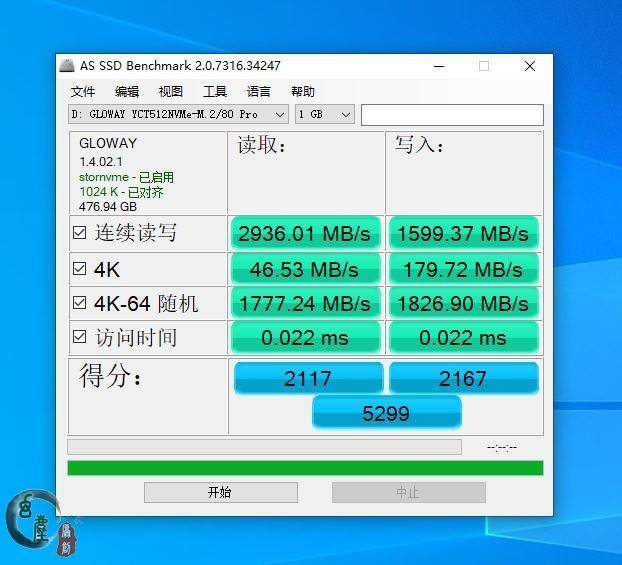Click the 179.72 MB/s 4K write result
The image size is (622, 565).
click(463, 269)
